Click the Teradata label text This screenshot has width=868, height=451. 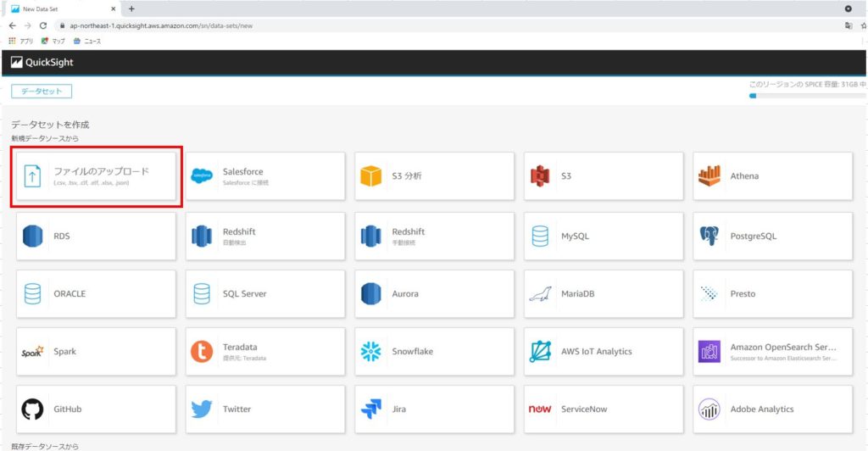pyautogui.click(x=240, y=347)
